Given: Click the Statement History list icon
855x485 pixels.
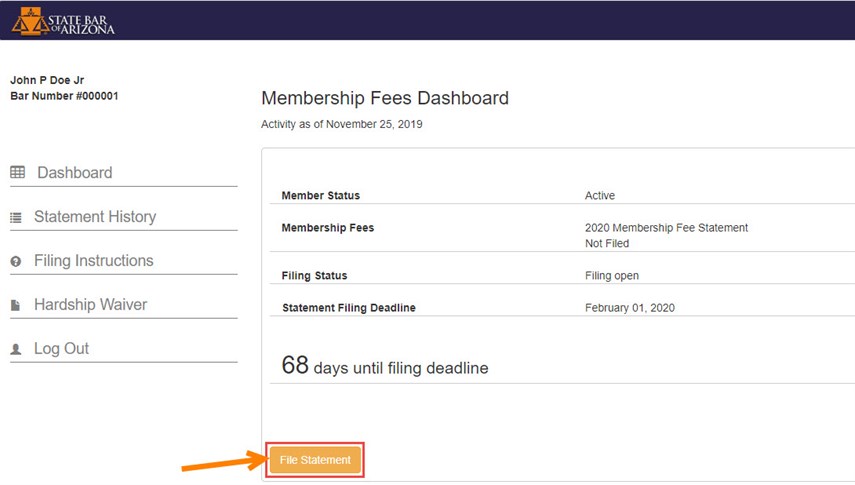Looking at the screenshot, I should [x=16, y=218].
